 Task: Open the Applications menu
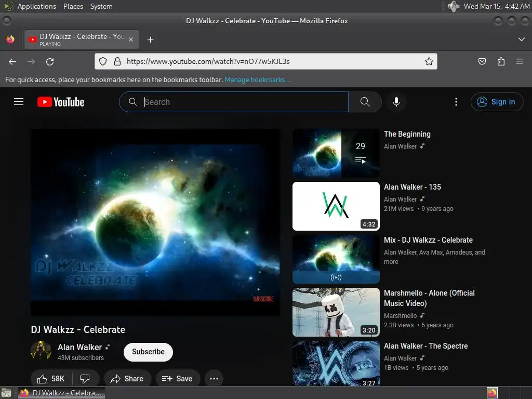point(37,6)
